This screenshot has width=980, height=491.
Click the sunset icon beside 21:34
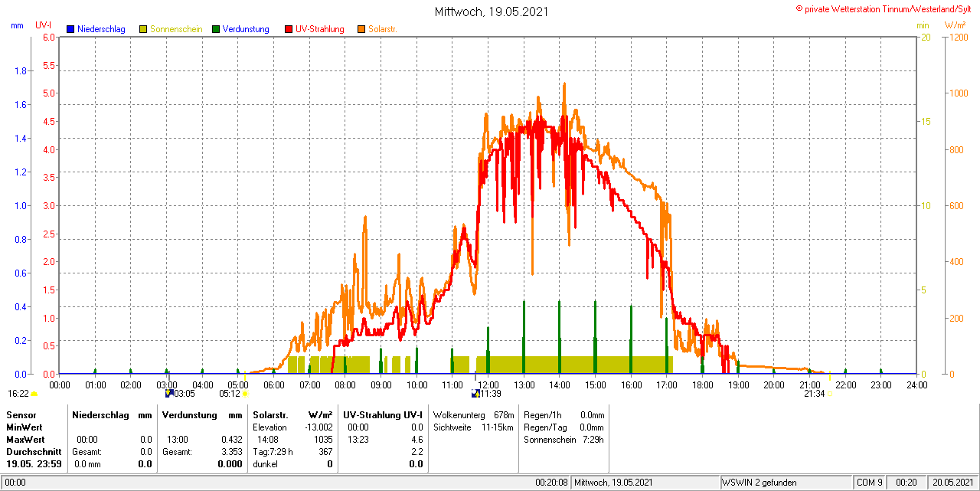[x=830, y=394]
